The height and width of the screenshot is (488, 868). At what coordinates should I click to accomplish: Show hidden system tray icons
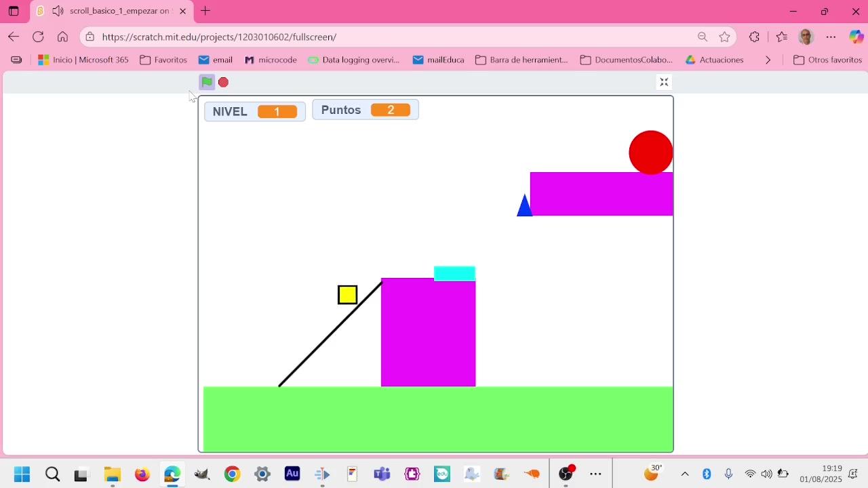click(x=685, y=474)
